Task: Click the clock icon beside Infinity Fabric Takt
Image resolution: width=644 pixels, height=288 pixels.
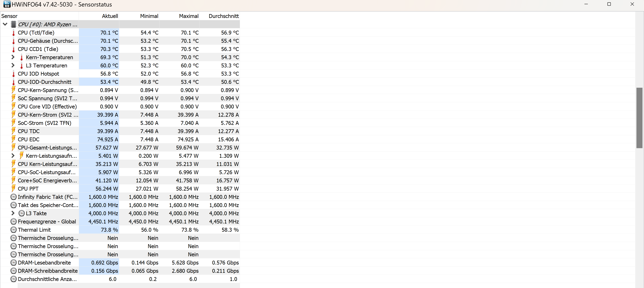Action: coord(13,197)
